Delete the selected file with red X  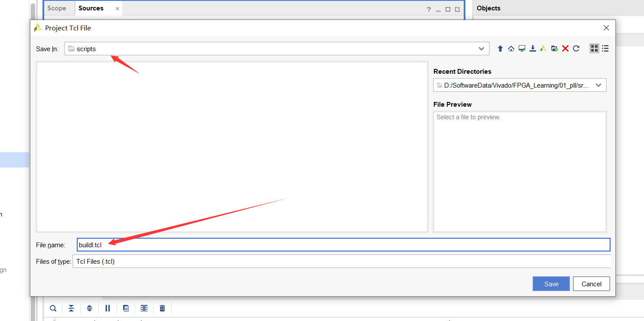565,49
